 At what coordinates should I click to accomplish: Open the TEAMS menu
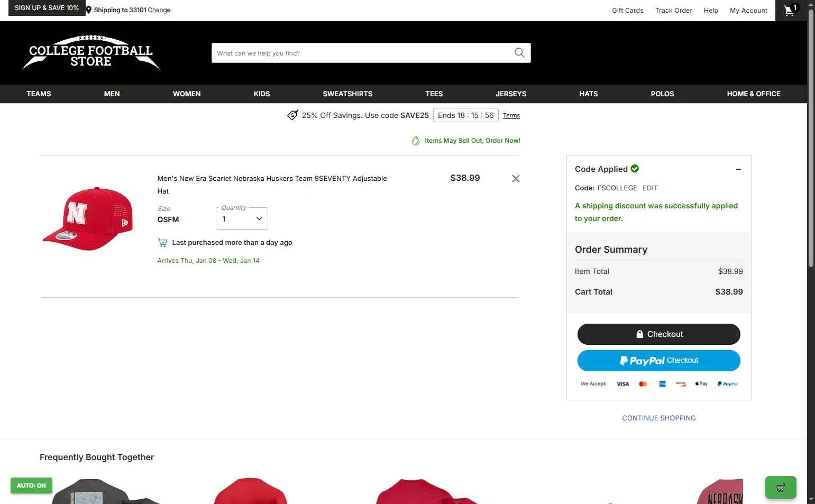[39, 94]
